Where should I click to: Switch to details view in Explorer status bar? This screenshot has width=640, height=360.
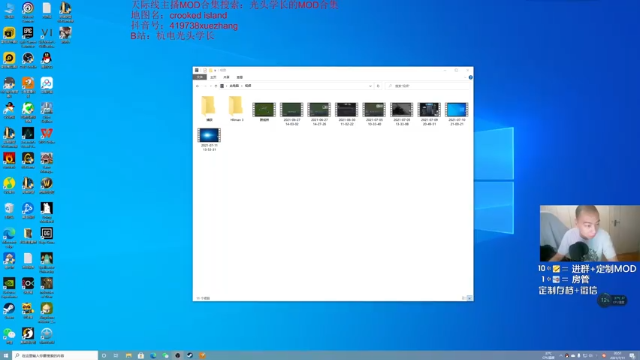click(464, 298)
